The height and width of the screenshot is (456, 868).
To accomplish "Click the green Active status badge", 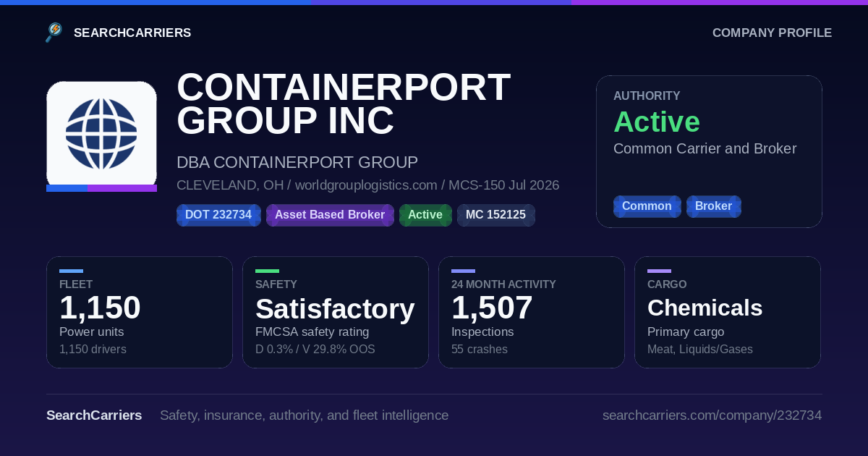I will 425,215.
